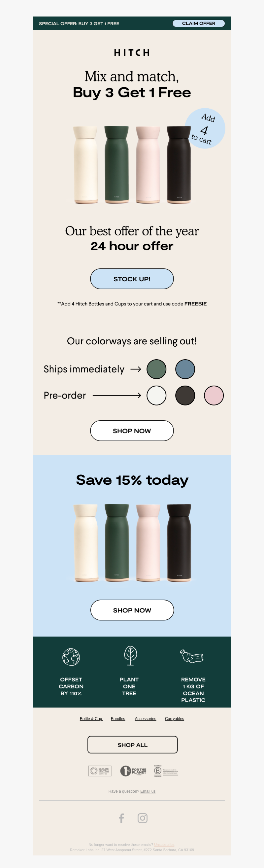
Task: Click the Facebook icon in footer
Action: pos(121,818)
